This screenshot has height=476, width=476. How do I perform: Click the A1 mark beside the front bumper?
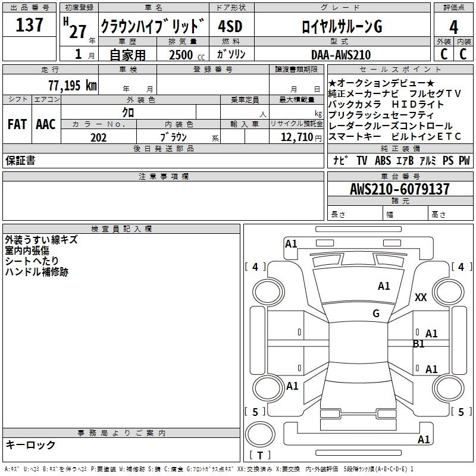click(x=291, y=243)
